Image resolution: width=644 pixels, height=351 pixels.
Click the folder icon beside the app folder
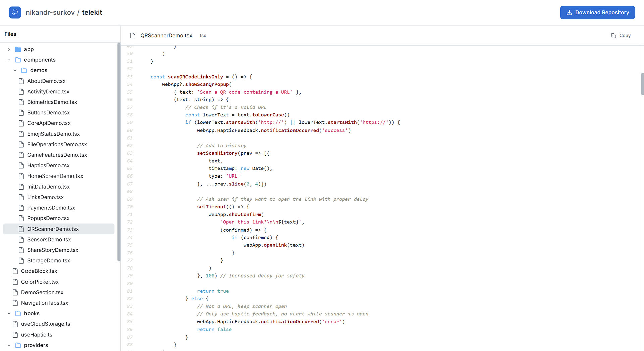[x=18, y=49]
